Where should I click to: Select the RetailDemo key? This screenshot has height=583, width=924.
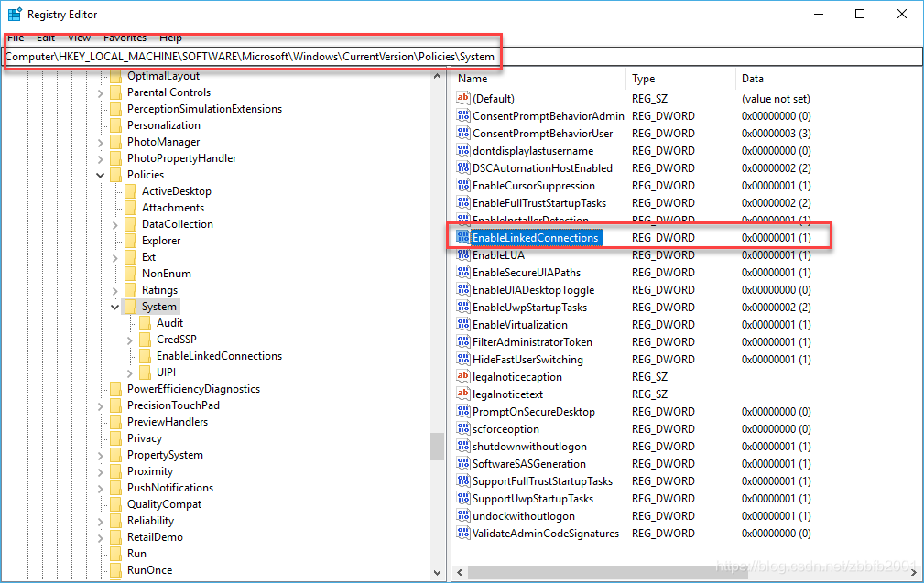pos(155,537)
